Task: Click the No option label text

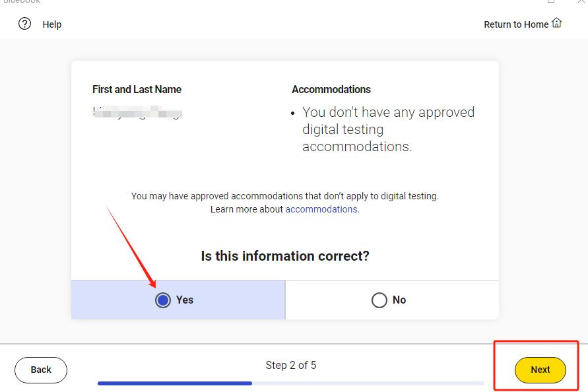Action: point(399,300)
